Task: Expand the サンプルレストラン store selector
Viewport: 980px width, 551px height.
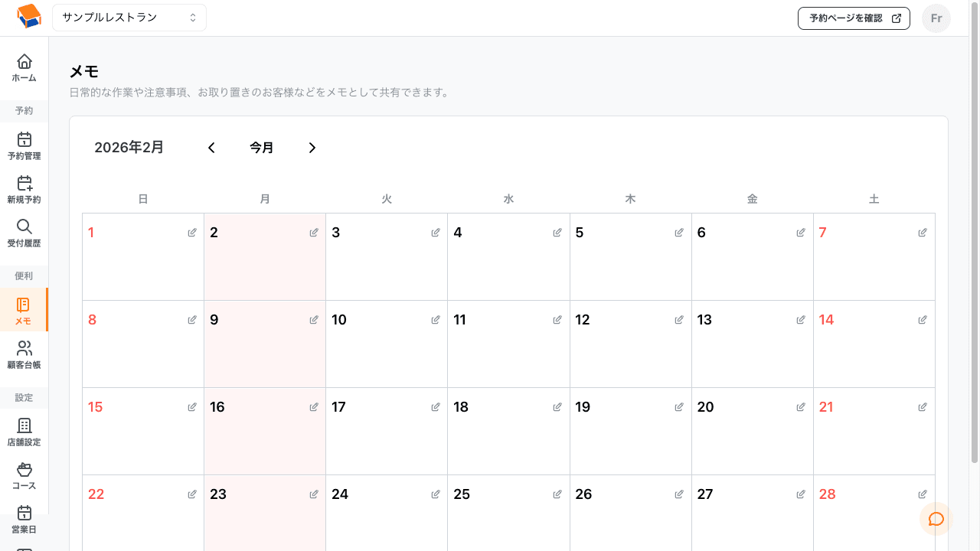Action: point(129,18)
